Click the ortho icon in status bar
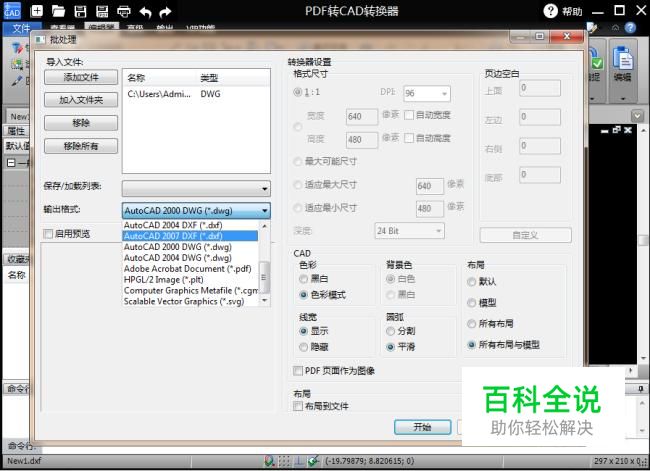The image size is (650, 471). point(298,461)
